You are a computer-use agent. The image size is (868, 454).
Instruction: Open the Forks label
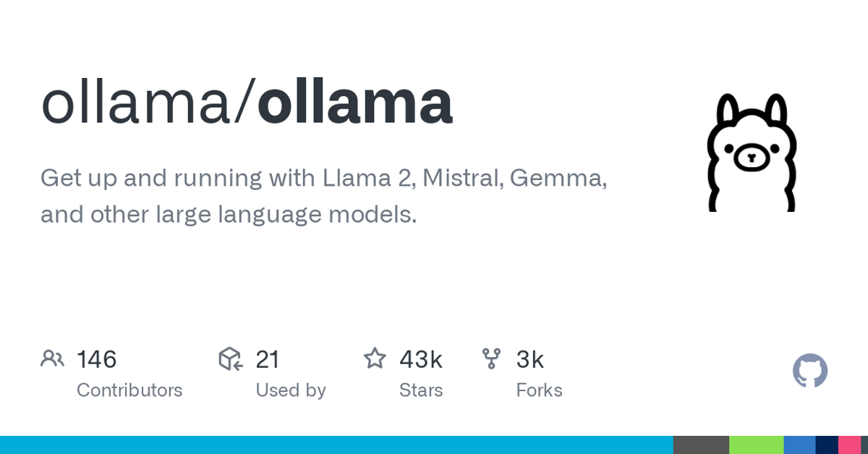coord(539,390)
